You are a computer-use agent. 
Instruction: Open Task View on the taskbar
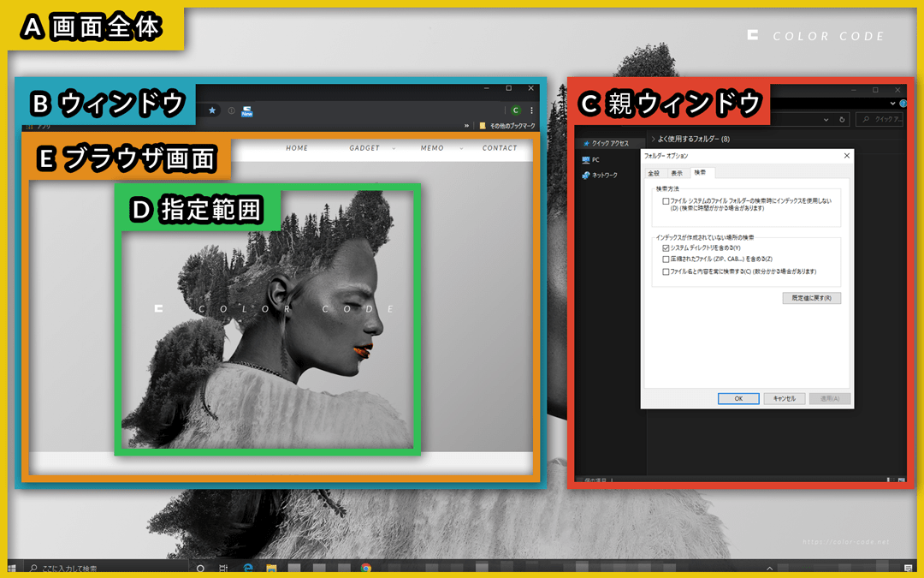(x=223, y=568)
